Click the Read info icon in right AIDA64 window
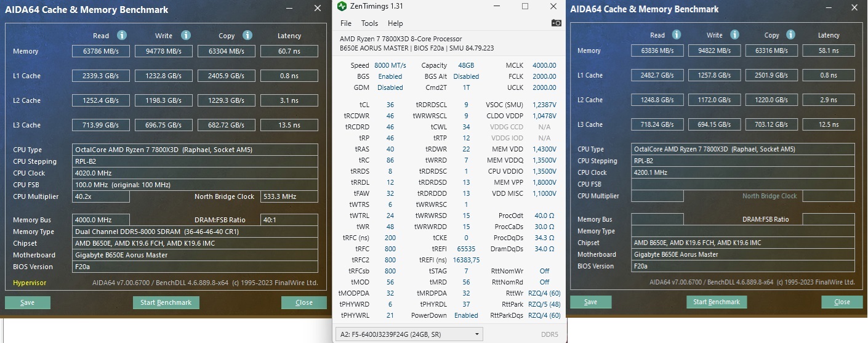This screenshot has width=868, height=343. (x=677, y=35)
